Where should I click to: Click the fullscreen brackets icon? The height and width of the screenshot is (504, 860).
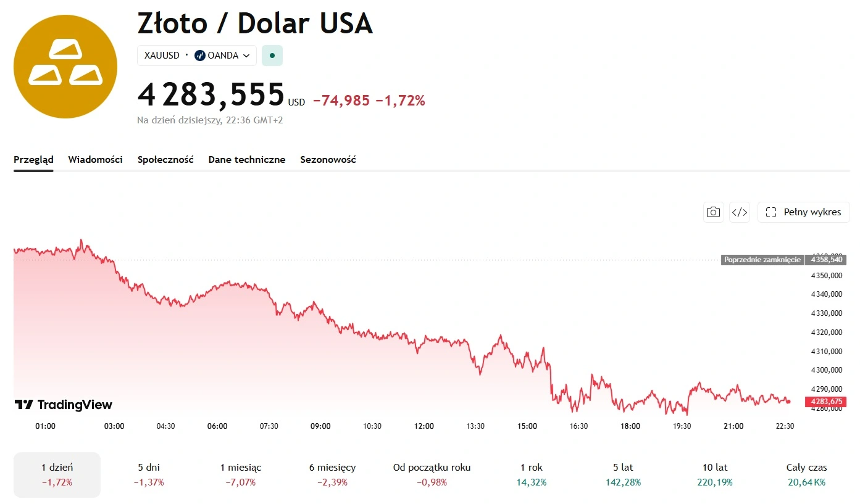[770, 212]
